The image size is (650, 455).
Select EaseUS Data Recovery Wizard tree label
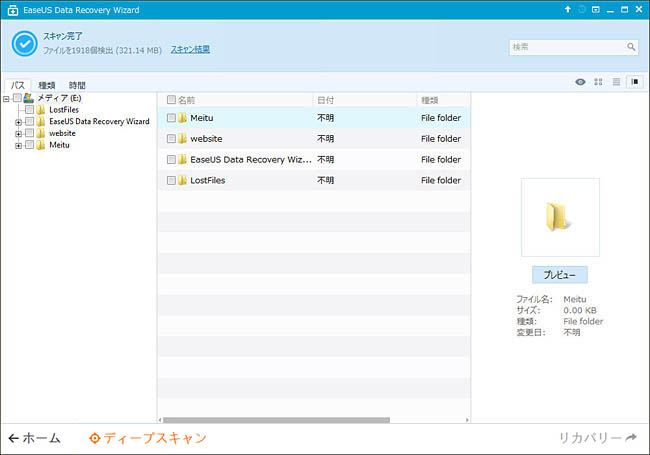99,121
